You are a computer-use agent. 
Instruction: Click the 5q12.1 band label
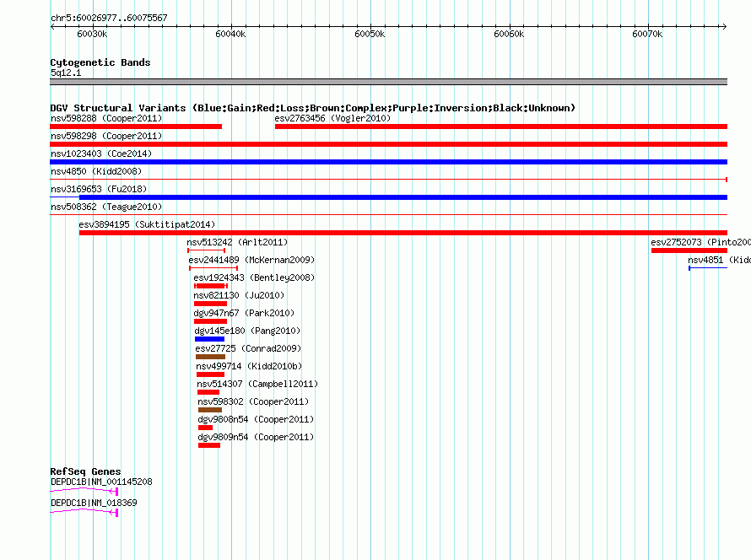tap(66, 73)
